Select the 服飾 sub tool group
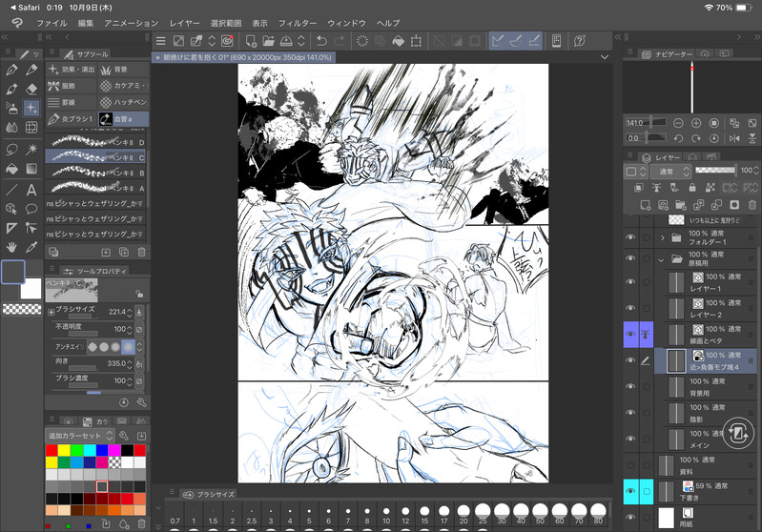Viewport: 762px width, 532px height. (72, 86)
